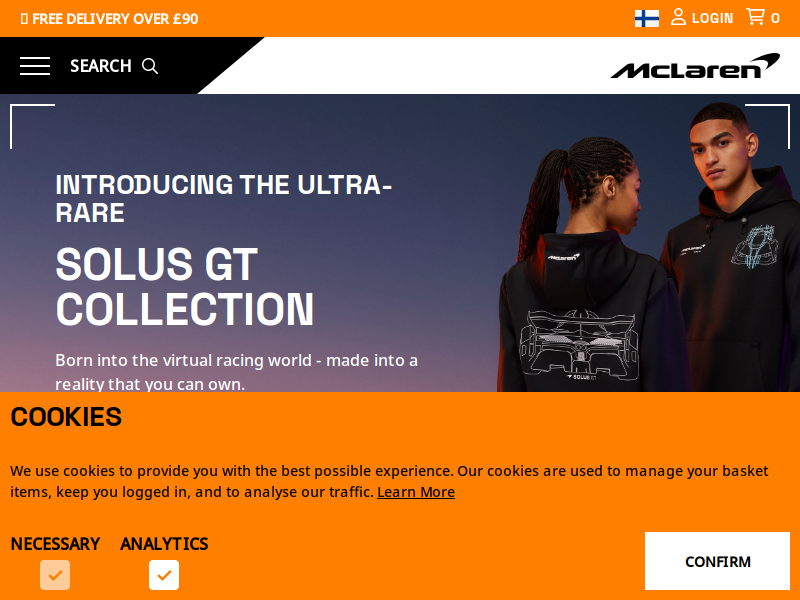Screen dimensions: 800x600
Task: Uncheck the Analytics cookies checkbox
Action: (164, 575)
